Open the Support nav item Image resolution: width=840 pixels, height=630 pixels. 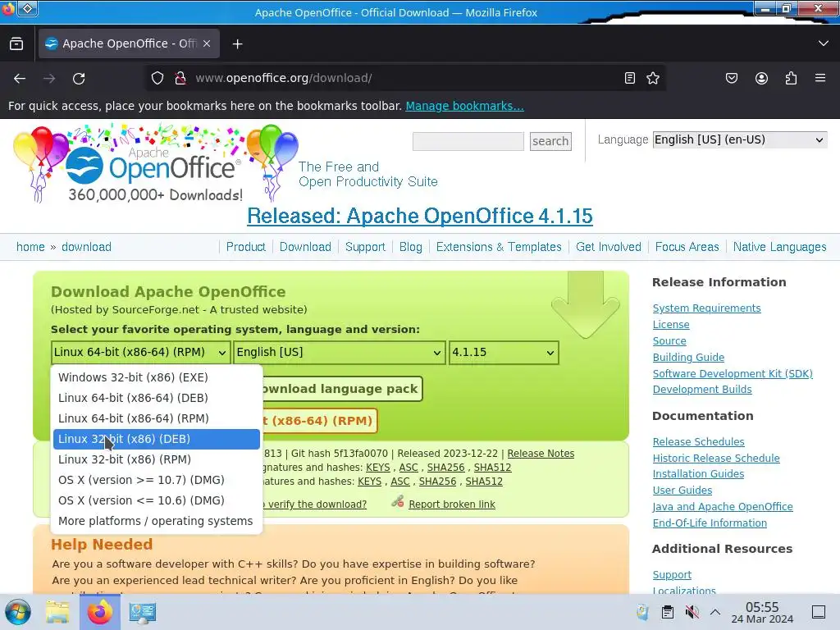365,247
